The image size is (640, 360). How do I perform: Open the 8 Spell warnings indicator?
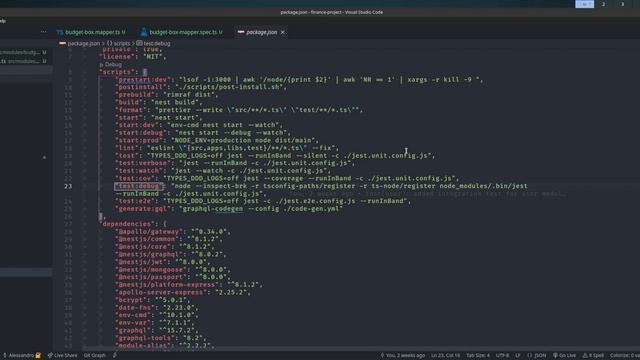pos(593,356)
